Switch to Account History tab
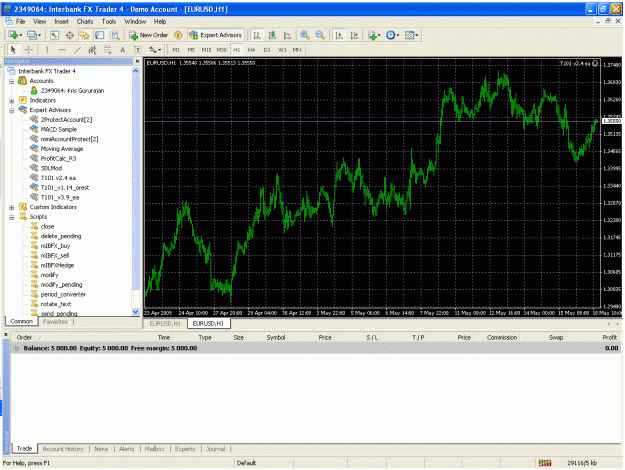This screenshot has width=625, height=470. 63,449
